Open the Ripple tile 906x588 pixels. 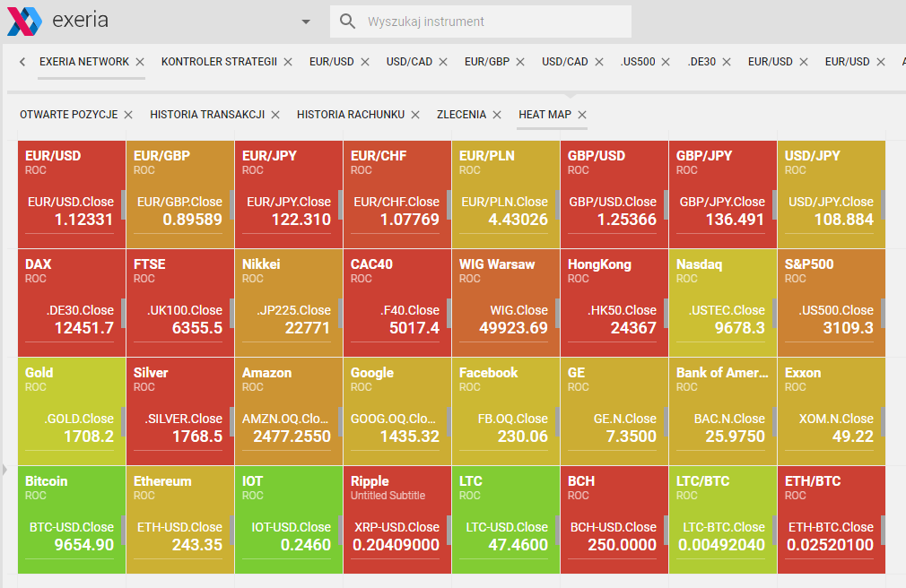(397, 521)
